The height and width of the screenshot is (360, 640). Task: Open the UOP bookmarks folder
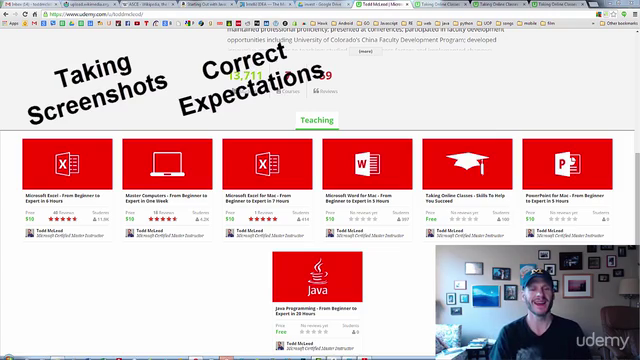click(x=484, y=23)
